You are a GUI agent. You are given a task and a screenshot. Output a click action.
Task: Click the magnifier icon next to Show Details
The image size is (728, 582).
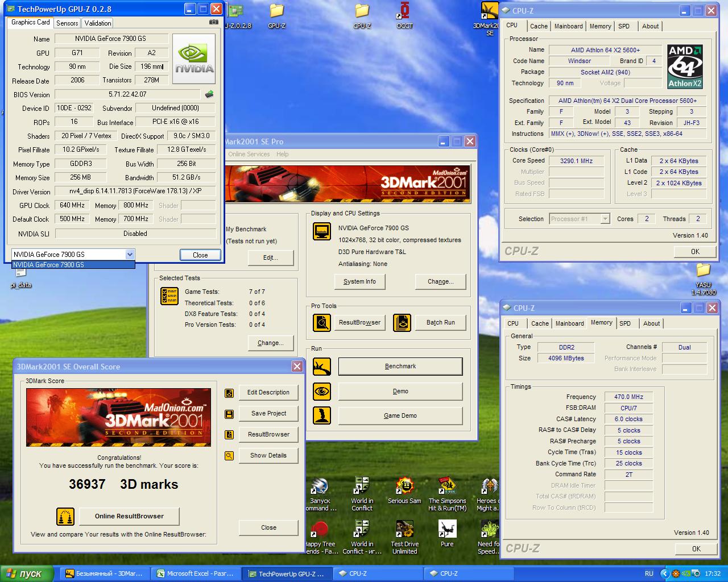coord(229,456)
